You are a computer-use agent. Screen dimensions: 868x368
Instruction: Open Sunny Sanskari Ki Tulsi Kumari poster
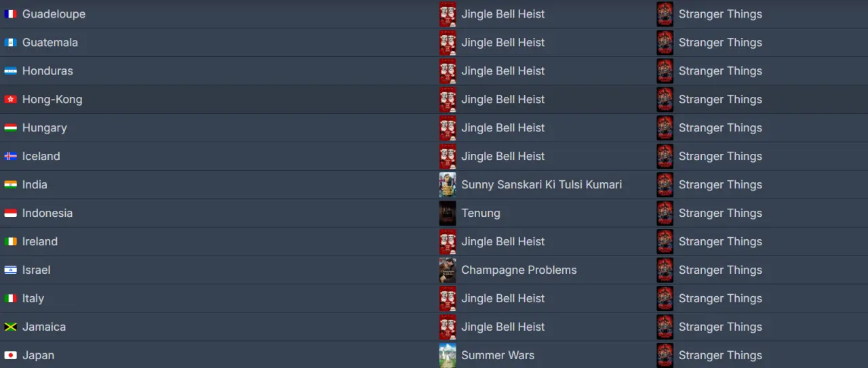pyautogui.click(x=448, y=185)
